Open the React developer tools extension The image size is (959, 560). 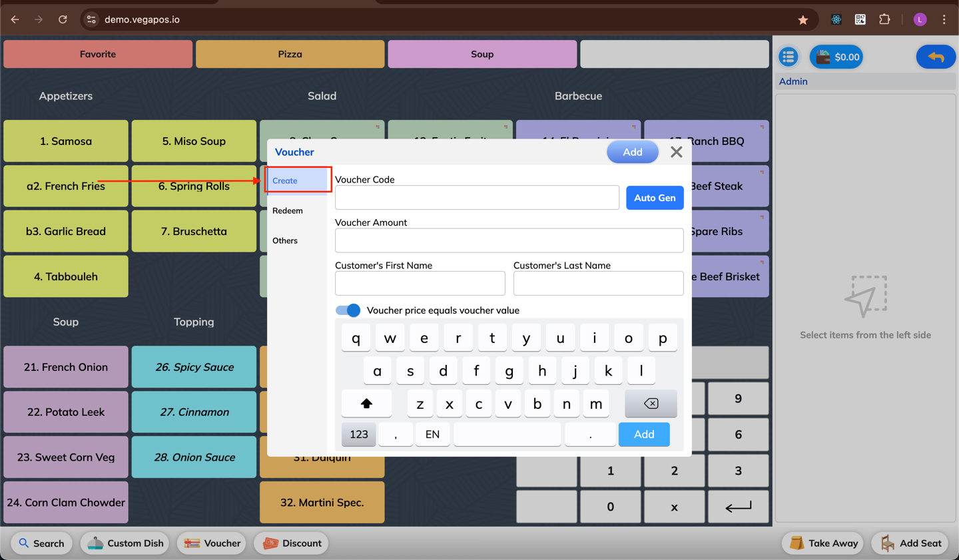836,19
